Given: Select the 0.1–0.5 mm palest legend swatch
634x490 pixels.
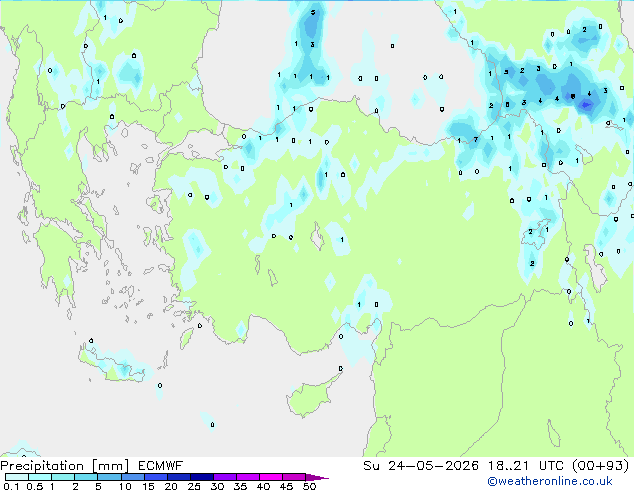Looking at the screenshot, I should [x=17, y=477].
